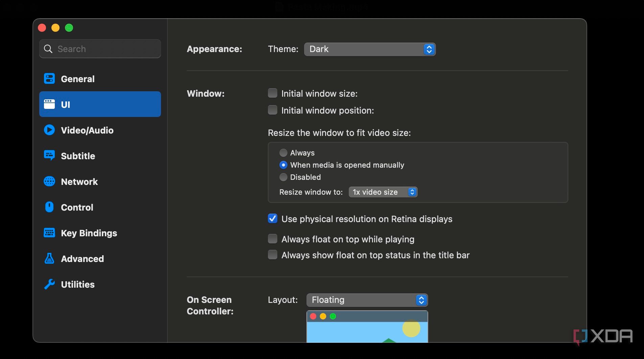Click the on-screen controller layout preview

(367, 327)
